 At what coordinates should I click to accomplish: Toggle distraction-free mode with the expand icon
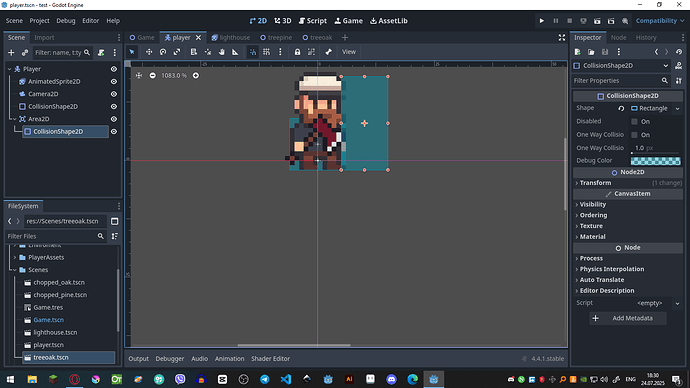(562, 37)
